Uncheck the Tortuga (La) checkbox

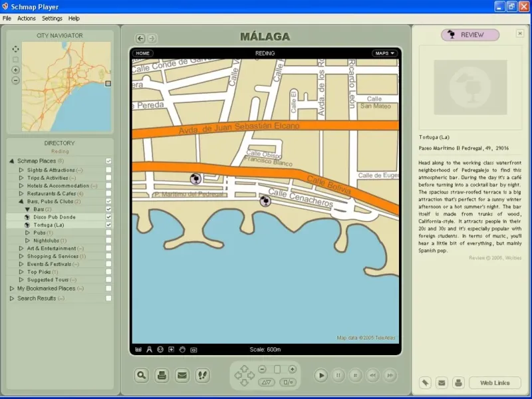(x=108, y=225)
